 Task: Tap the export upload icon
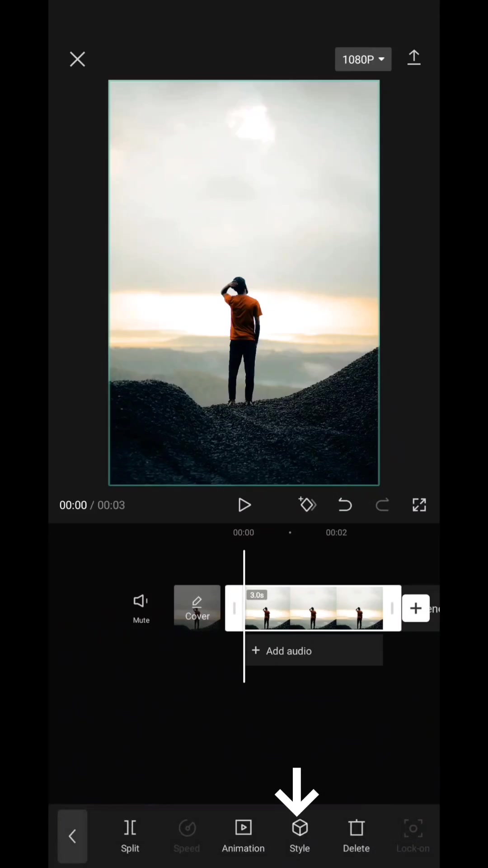coord(414,58)
